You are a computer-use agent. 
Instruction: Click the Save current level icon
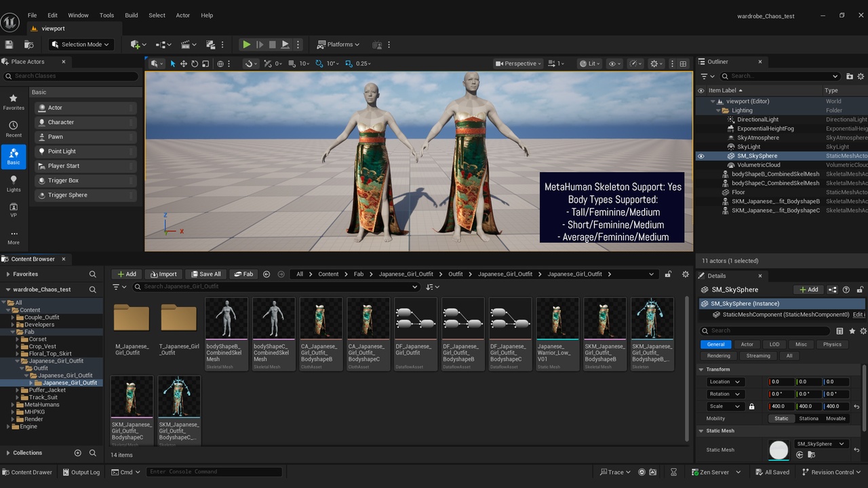[9, 45]
